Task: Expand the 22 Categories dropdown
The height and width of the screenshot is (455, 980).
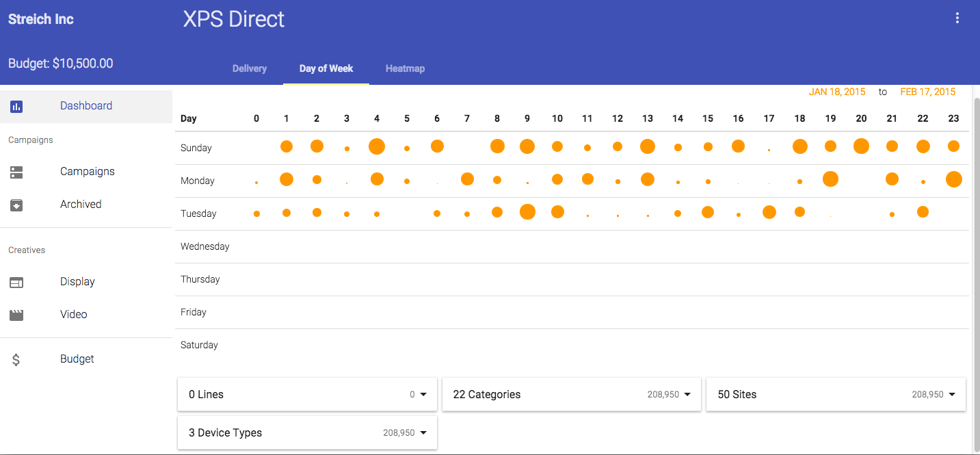Action: pyautogui.click(x=687, y=395)
